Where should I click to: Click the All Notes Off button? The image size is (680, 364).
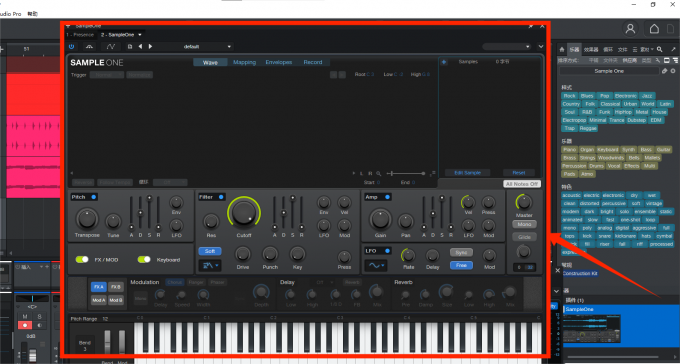pos(522,184)
